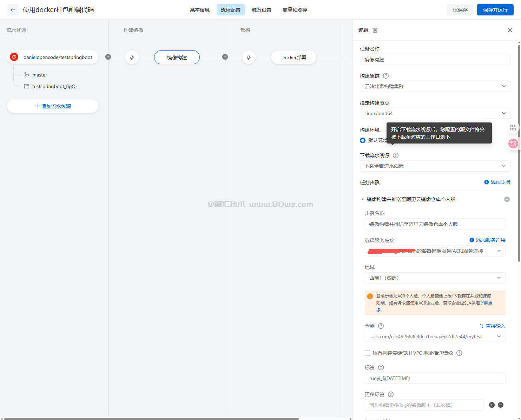Remove step using the minus circle icon

[507, 199]
